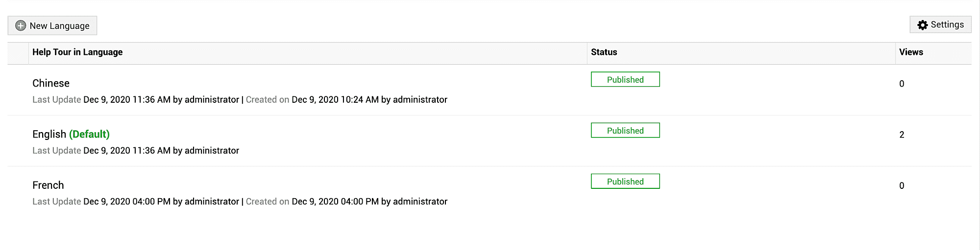Click the view count for Chinese row
The image size is (980, 250).
point(902,84)
